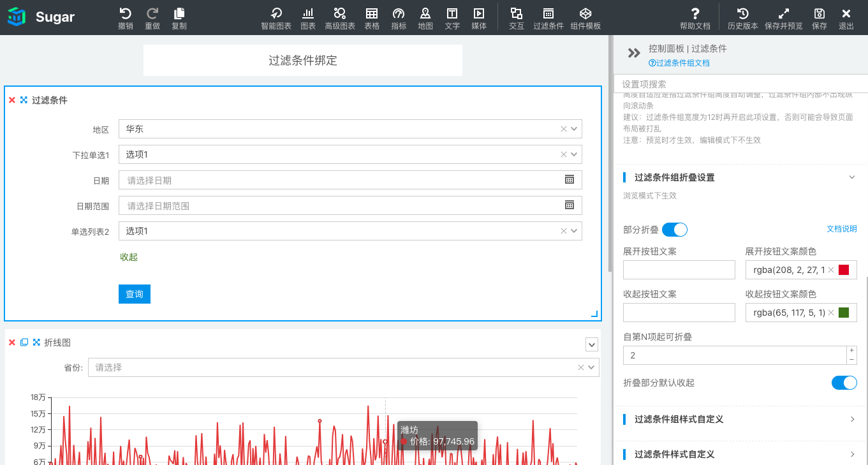Expand 折线图 component to fullscreen
The height and width of the screenshot is (465, 868).
pyautogui.click(x=36, y=343)
